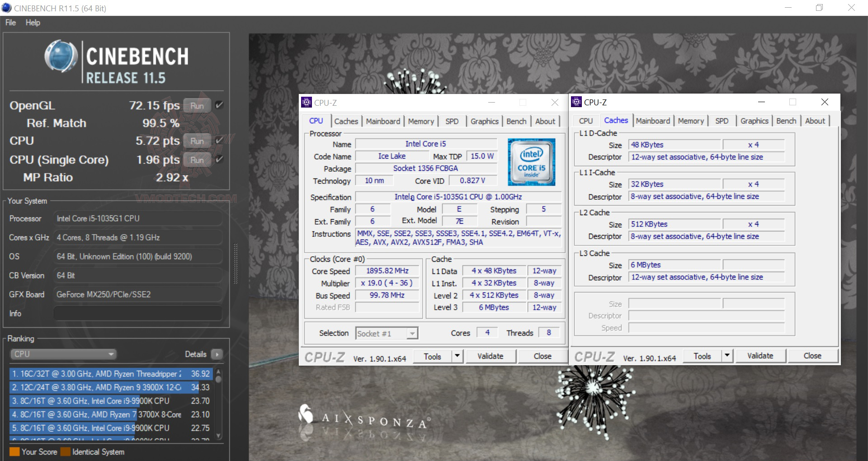Open Mainboard tab in right CPU-Z window
The image size is (868, 461).
point(653,121)
